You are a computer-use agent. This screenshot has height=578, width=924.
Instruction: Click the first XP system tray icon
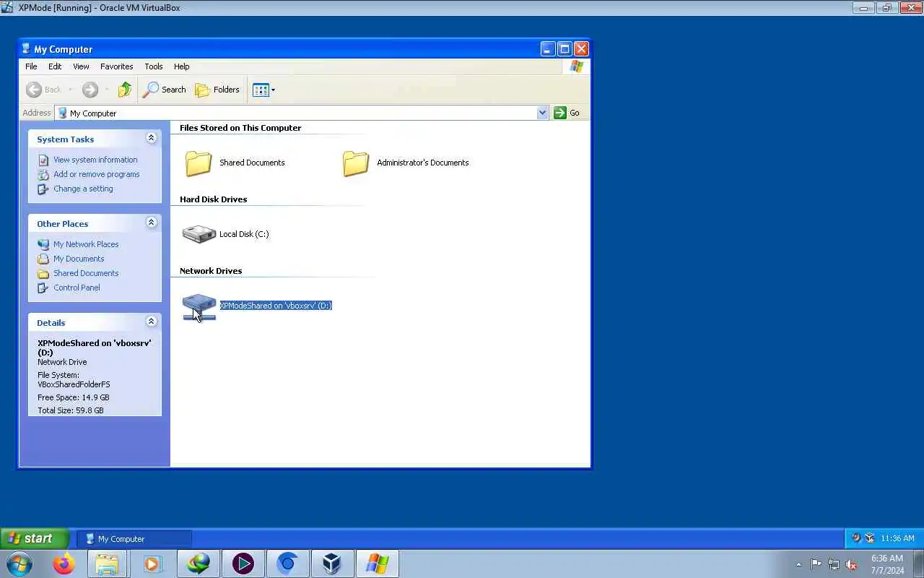(x=856, y=538)
